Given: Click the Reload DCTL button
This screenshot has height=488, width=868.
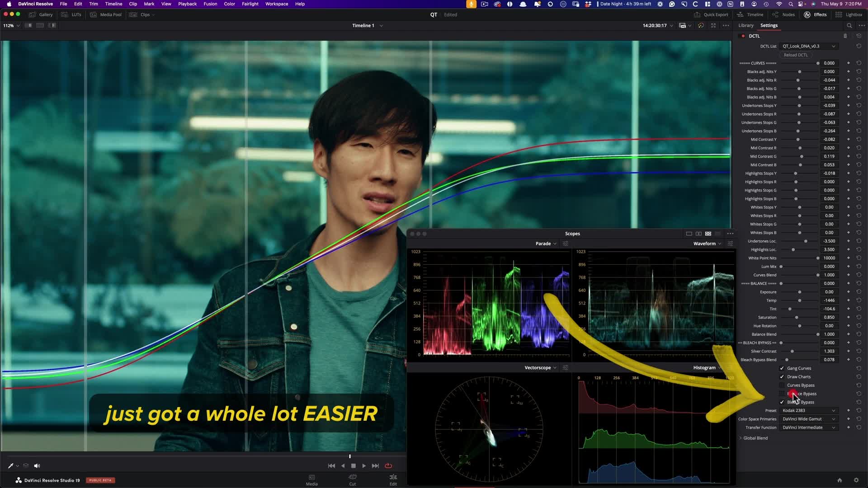Looking at the screenshot, I should click(796, 55).
